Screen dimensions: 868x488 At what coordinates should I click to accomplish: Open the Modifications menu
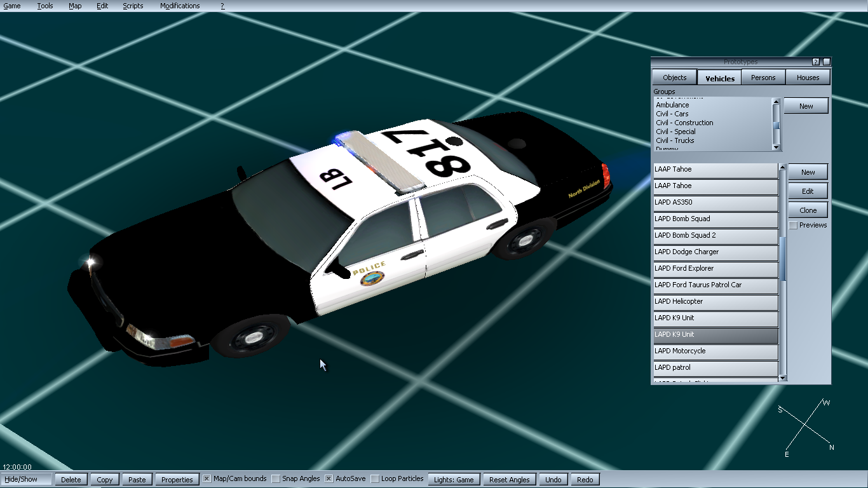point(180,6)
